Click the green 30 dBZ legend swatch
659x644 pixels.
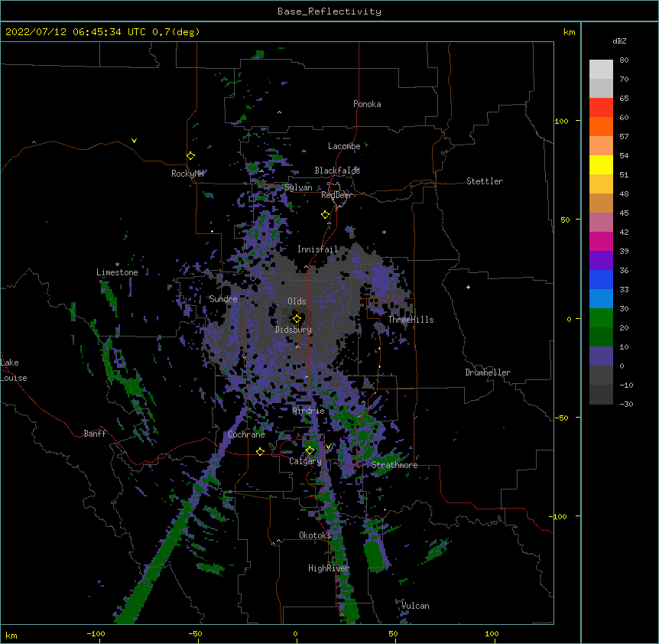601,318
